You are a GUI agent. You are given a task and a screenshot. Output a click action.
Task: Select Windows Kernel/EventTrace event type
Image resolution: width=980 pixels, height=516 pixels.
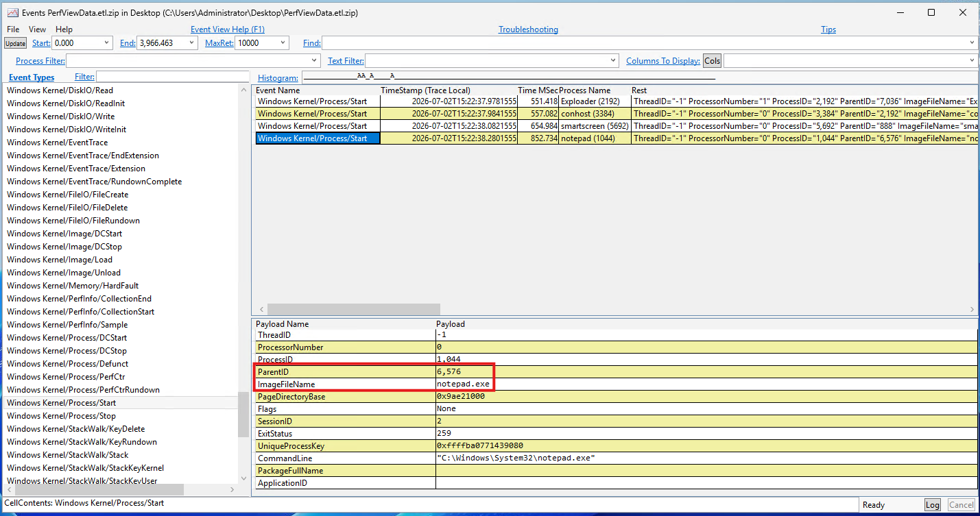click(57, 143)
